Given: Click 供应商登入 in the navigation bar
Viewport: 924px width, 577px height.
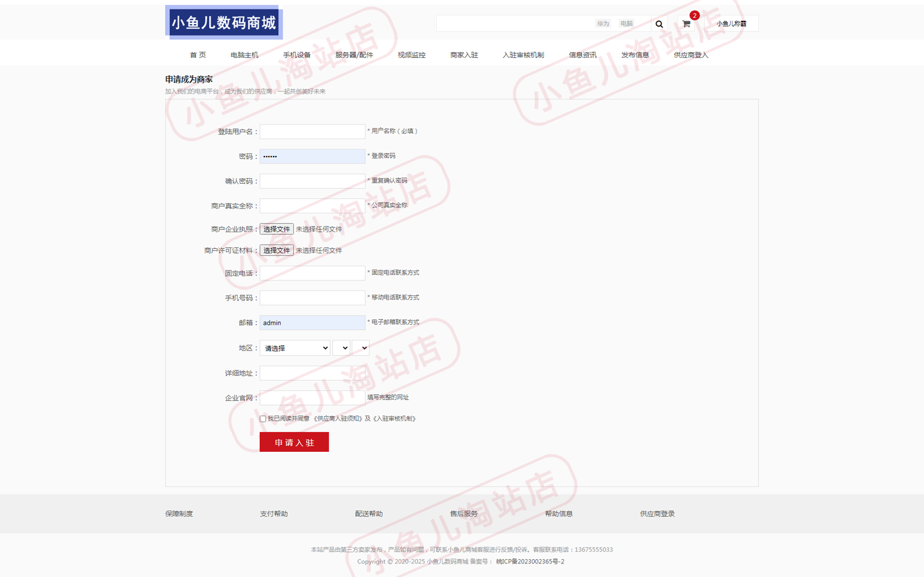Looking at the screenshot, I should (691, 55).
